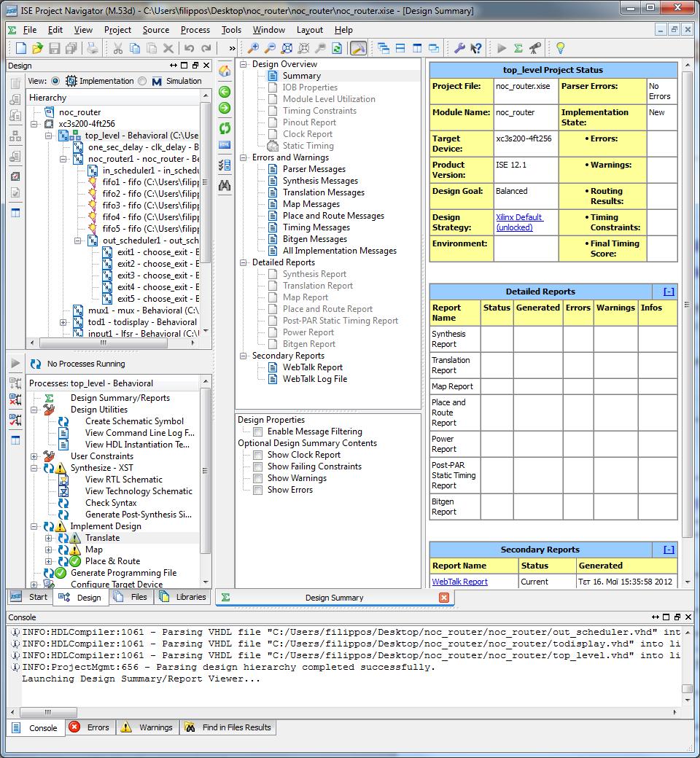The height and width of the screenshot is (758, 700).
Task: Open Synthesis Messages in the tree
Action: coord(320,181)
